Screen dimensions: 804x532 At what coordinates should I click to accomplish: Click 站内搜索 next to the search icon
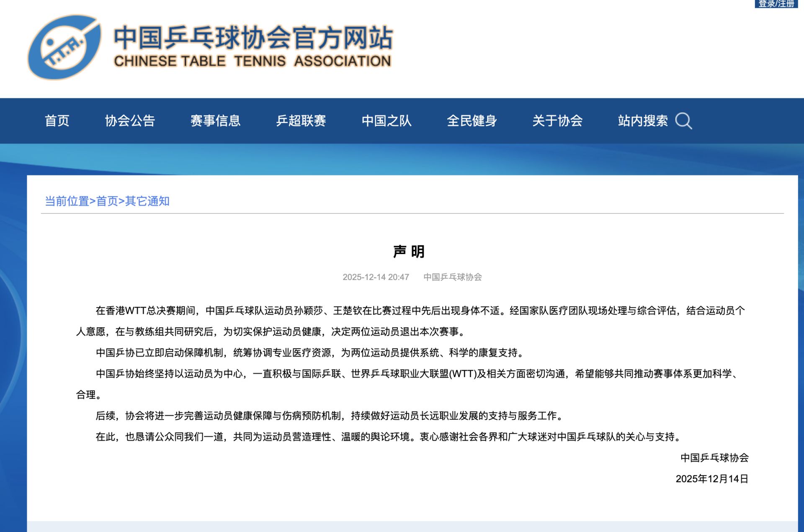tap(643, 121)
